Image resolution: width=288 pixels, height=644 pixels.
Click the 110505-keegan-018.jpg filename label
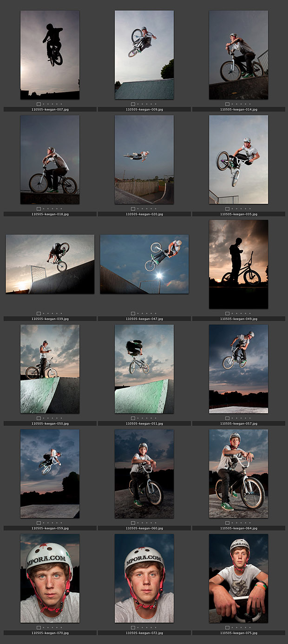tap(50, 214)
